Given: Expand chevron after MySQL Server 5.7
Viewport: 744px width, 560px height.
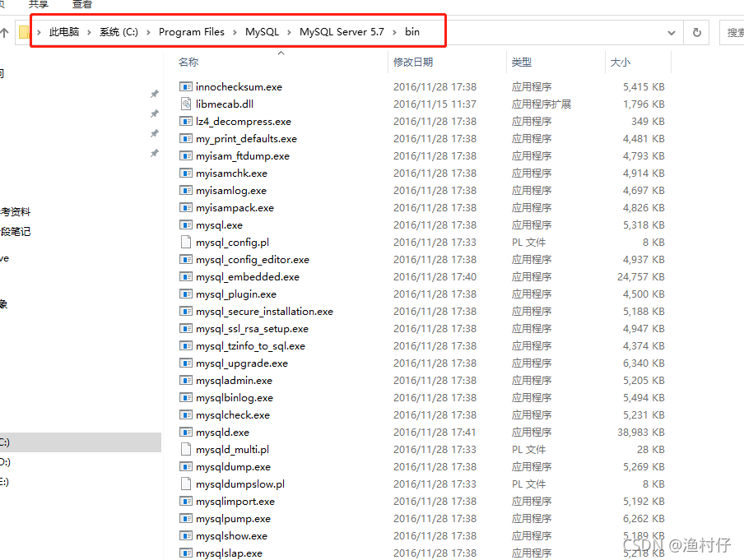Looking at the screenshot, I should pos(394,32).
